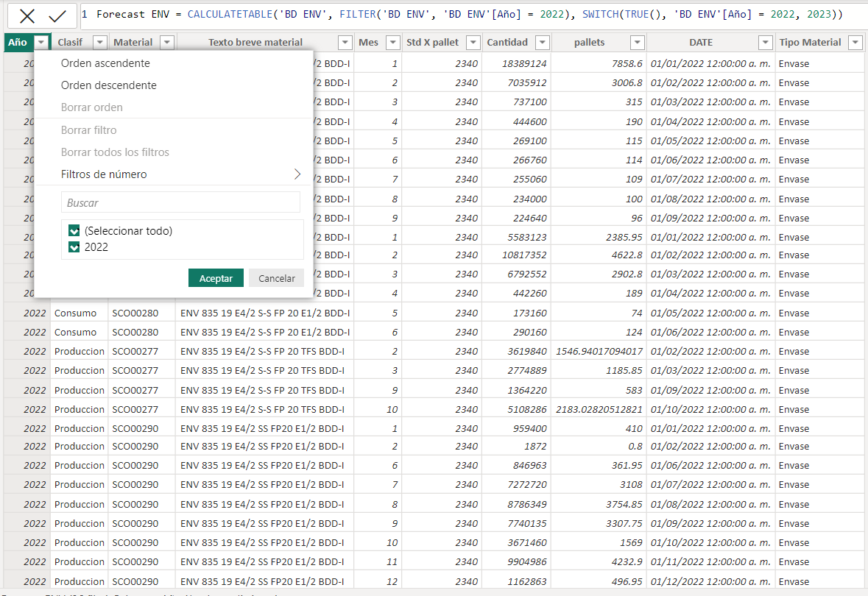Open the pallets column filter dropdown
The height and width of the screenshot is (596, 868).
click(x=638, y=42)
